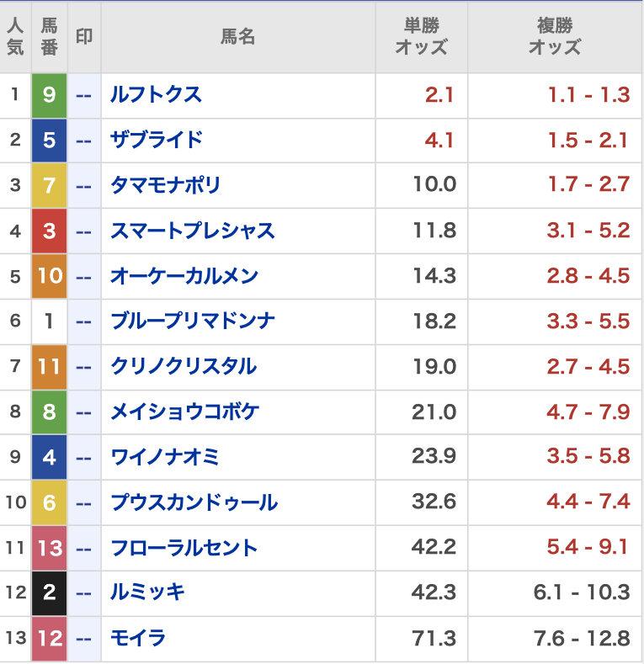Click green horse number 9 badge
The width and height of the screenshot is (644, 664).
point(49,94)
